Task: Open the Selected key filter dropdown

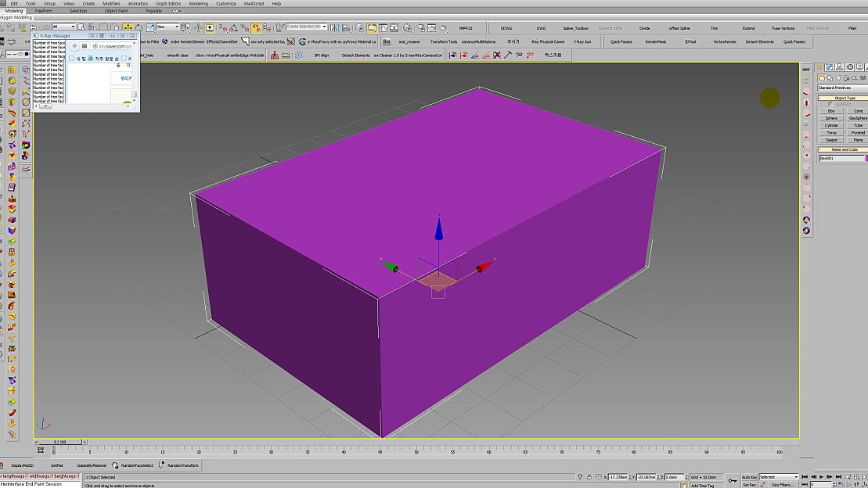Action: [x=795, y=477]
